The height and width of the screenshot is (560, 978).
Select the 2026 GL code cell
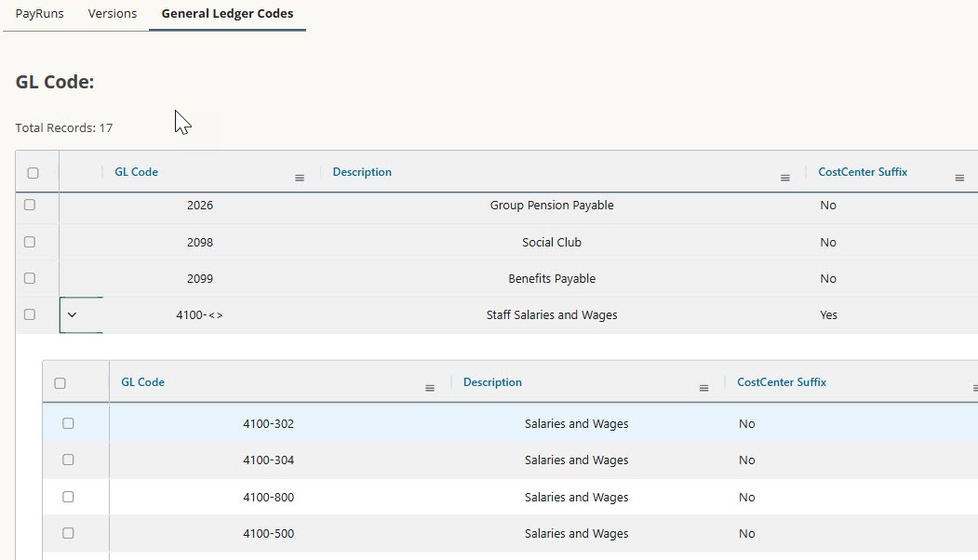coord(199,206)
